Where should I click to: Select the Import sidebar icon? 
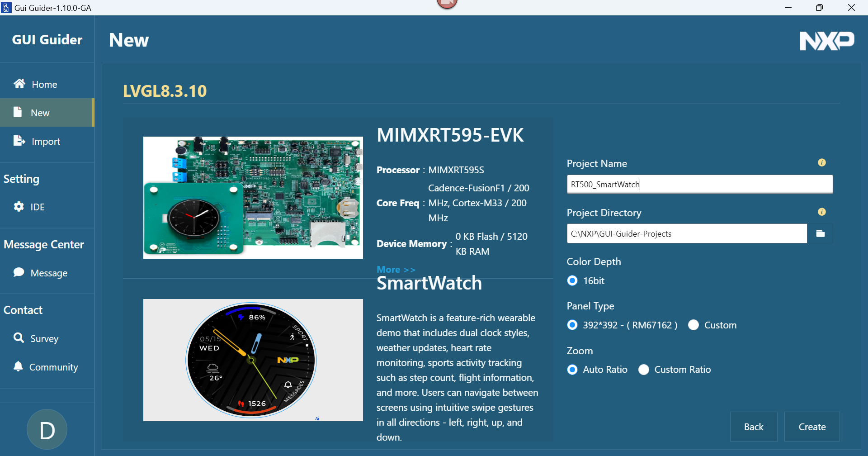pyautogui.click(x=19, y=141)
